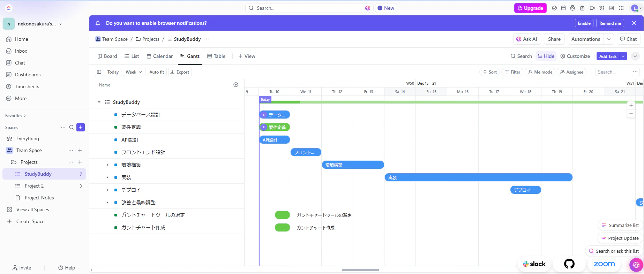Toggle the Hide option in view bar
The width and height of the screenshot is (644, 274).
[546, 56]
